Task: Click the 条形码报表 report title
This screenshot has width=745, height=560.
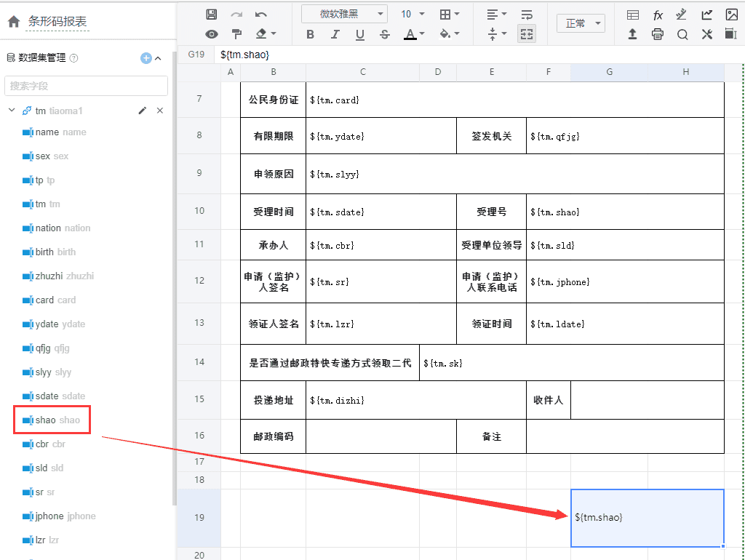Action: click(x=57, y=21)
